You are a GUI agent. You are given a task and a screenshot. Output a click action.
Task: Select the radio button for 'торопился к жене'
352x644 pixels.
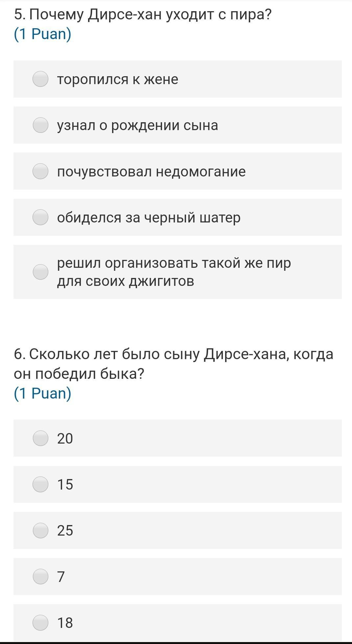click(40, 79)
